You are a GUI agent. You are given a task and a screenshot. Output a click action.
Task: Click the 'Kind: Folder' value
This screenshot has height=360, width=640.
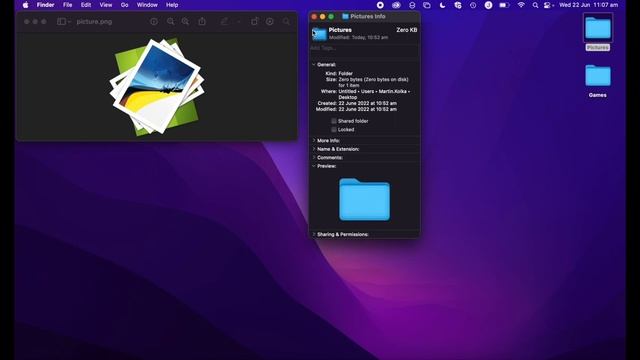(345, 73)
